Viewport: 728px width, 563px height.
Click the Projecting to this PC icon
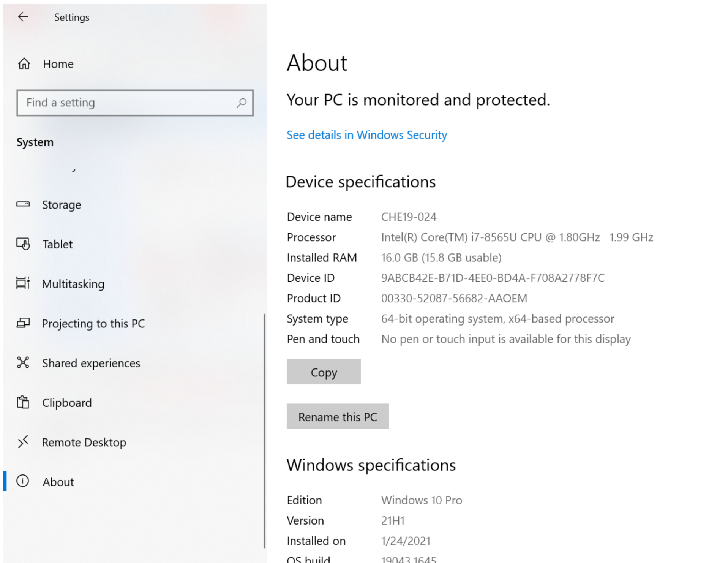click(23, 323)
